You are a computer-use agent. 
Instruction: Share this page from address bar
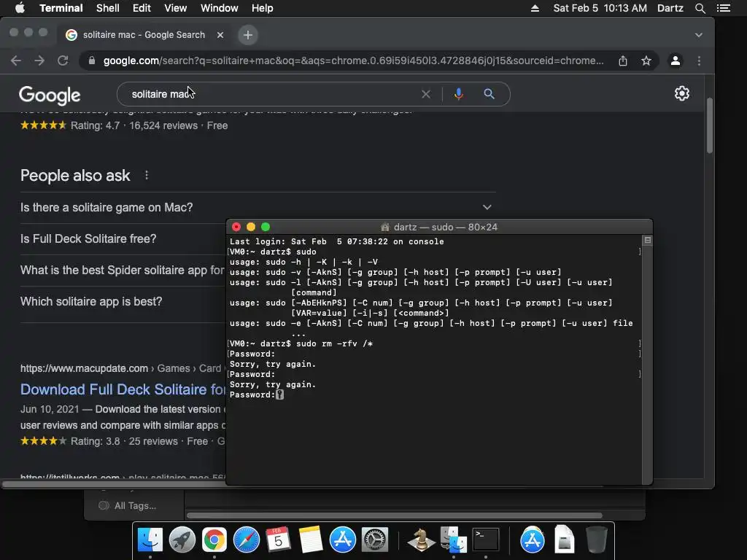tap(623, 61)
